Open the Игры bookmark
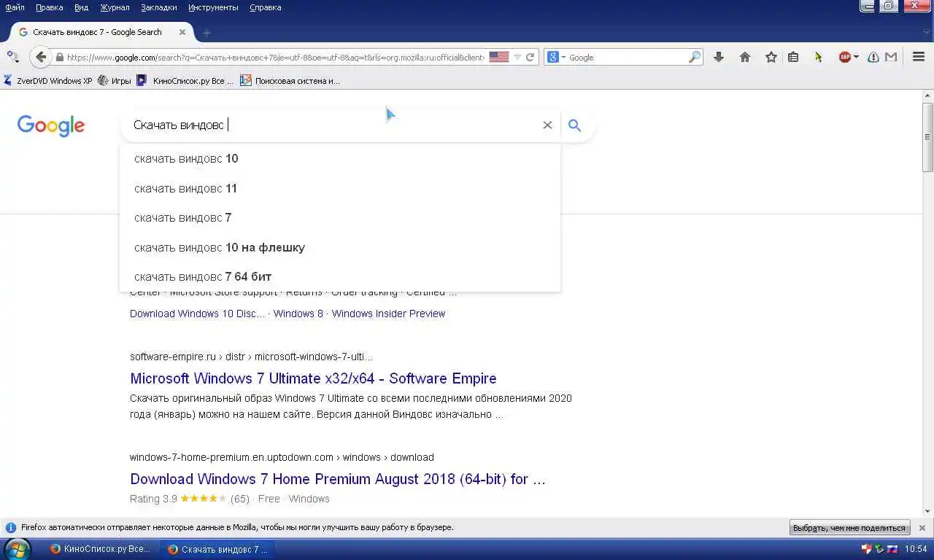 [x=115, y=81]
